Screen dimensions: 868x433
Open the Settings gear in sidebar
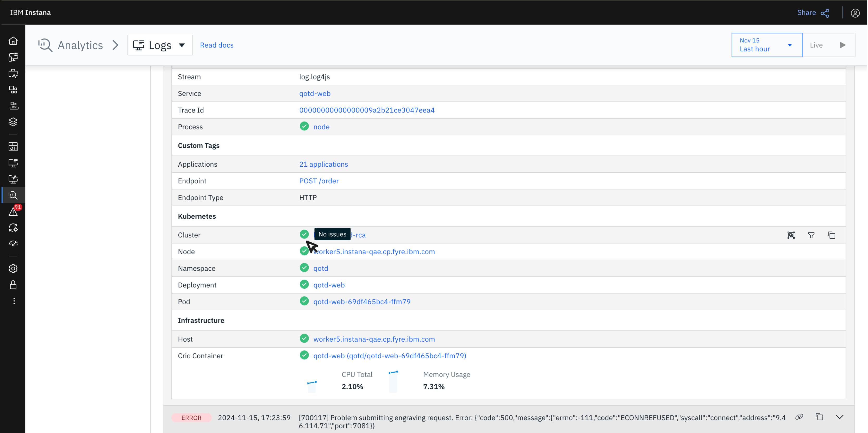pyautogui.click(x=13, y=268)
